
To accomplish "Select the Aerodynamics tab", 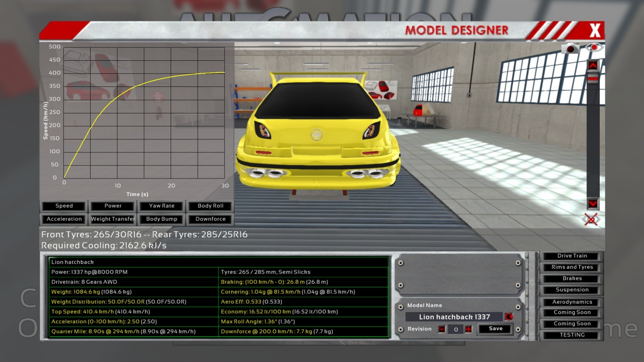I will pyautogui.click(x=572, y=302).
